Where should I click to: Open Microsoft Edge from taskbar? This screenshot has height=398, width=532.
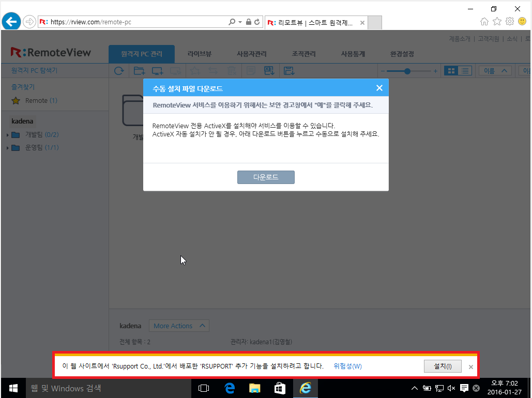(230, 388)
